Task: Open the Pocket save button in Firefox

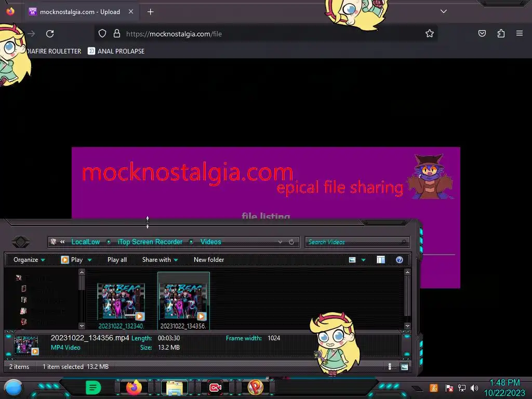Action: pyautogui.click(x=482, y=33)
